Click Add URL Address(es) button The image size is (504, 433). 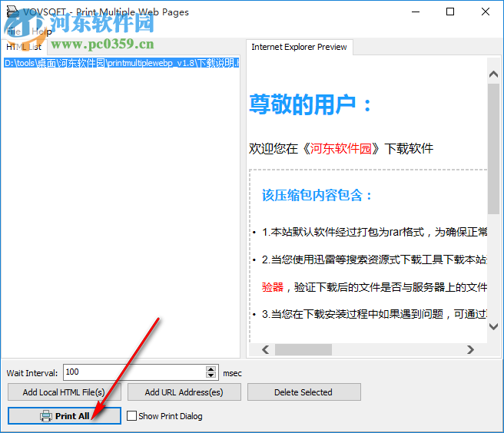184,392
